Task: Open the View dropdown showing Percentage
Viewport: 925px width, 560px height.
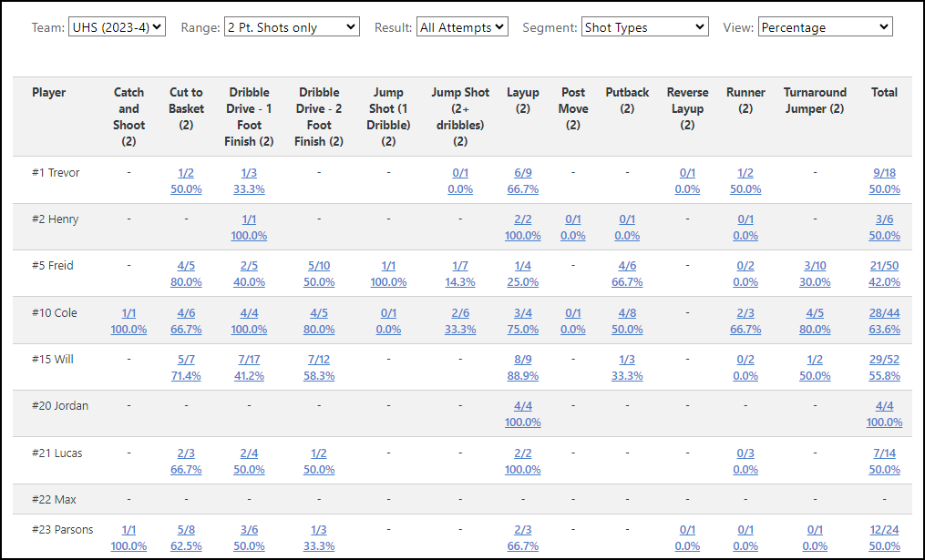Action: click(825, 27)
